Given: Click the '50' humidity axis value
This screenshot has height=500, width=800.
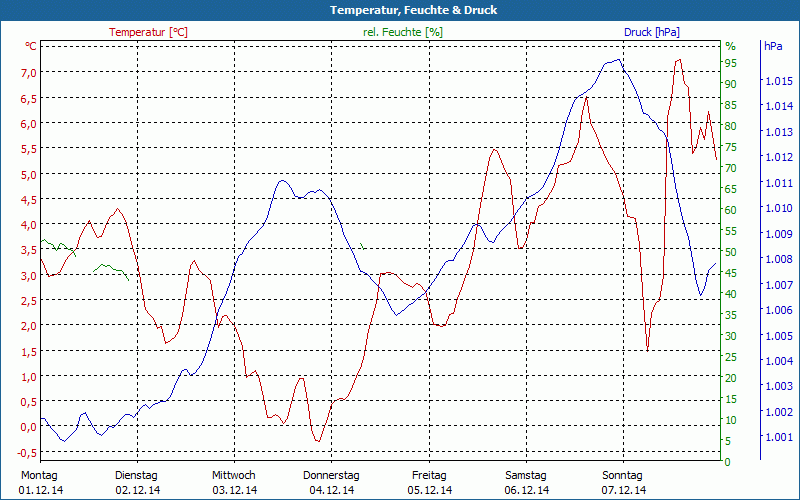Looking at the screenshot, I should [x=731, y=253].
